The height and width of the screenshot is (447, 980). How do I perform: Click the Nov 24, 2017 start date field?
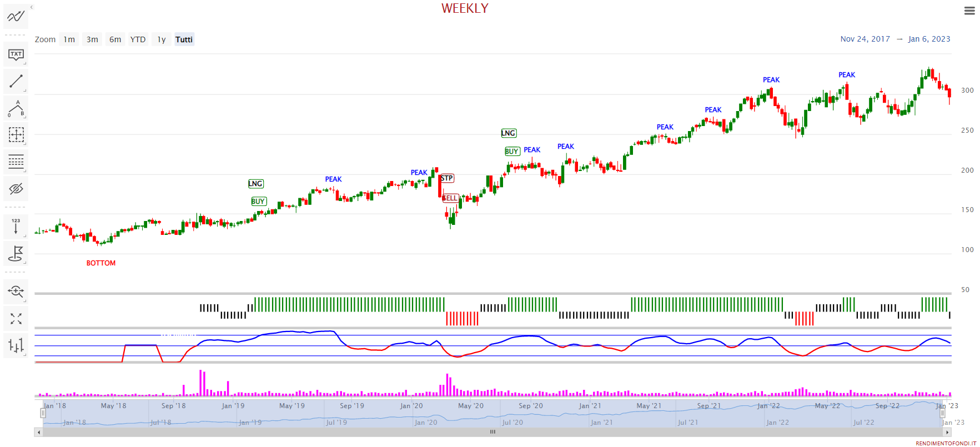pyautogui.click(x=865, y=39)
